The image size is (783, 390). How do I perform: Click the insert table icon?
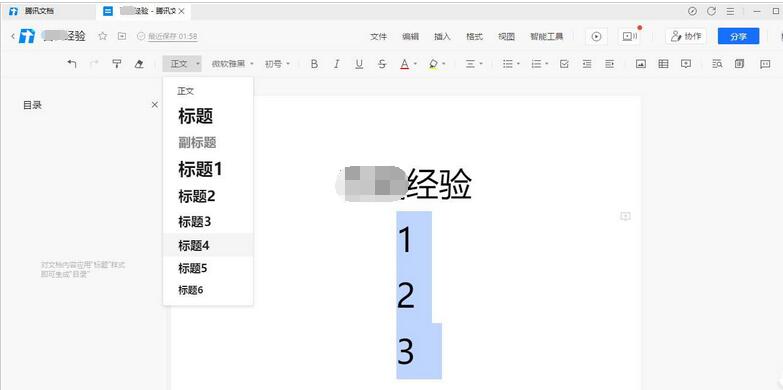[x=663, y=64]
